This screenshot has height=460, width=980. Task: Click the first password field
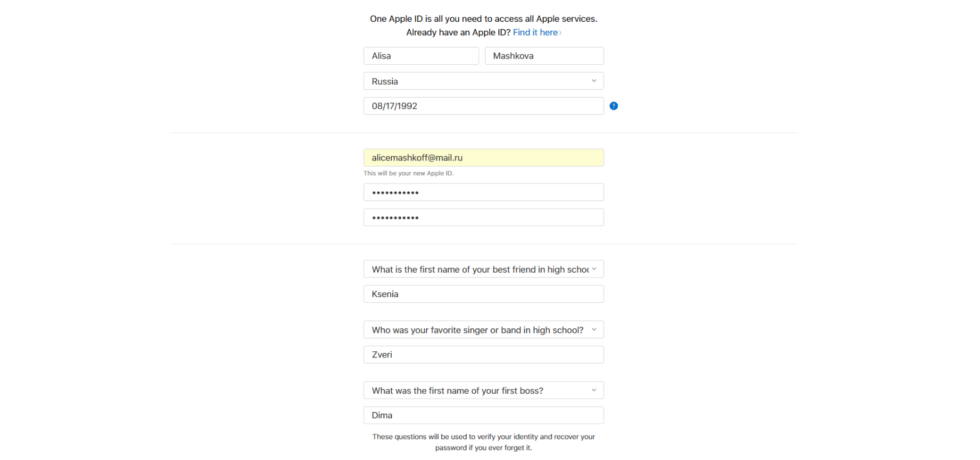click(483, 192)
